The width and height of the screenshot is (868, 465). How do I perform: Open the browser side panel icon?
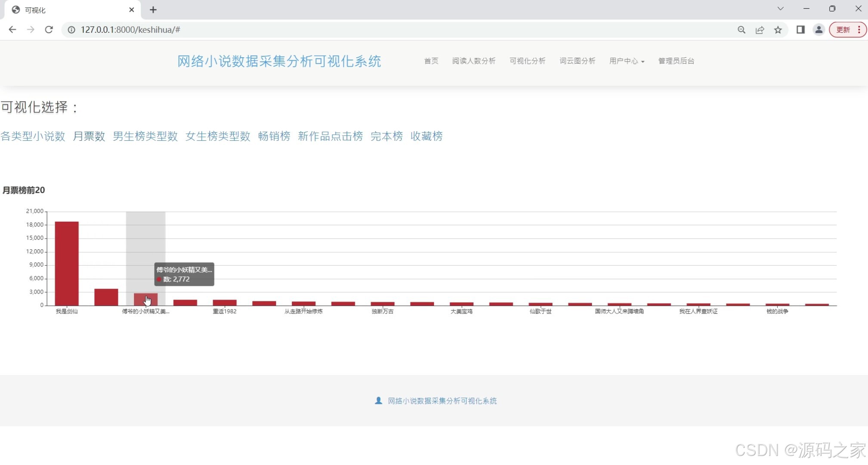(800, 30)
